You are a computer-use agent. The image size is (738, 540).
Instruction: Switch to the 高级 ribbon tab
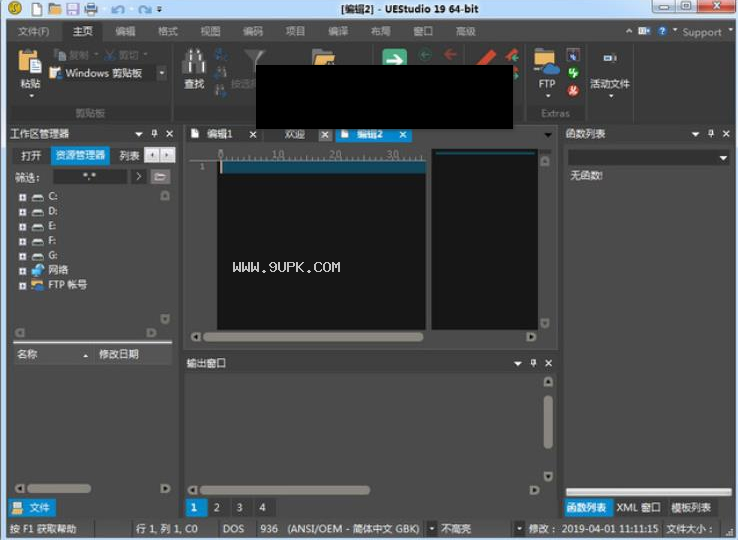click(x=465, y=32)
